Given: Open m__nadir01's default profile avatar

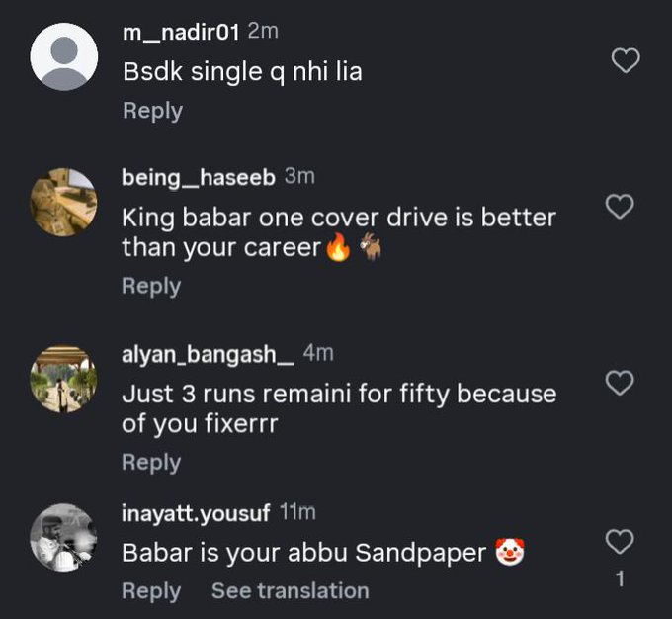Looking at the screenshot, I should [63, 57].
